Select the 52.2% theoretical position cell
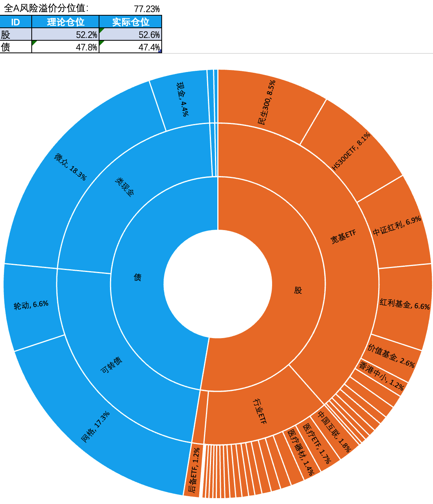This screenshot has width=433, height=504. (65, 34)
